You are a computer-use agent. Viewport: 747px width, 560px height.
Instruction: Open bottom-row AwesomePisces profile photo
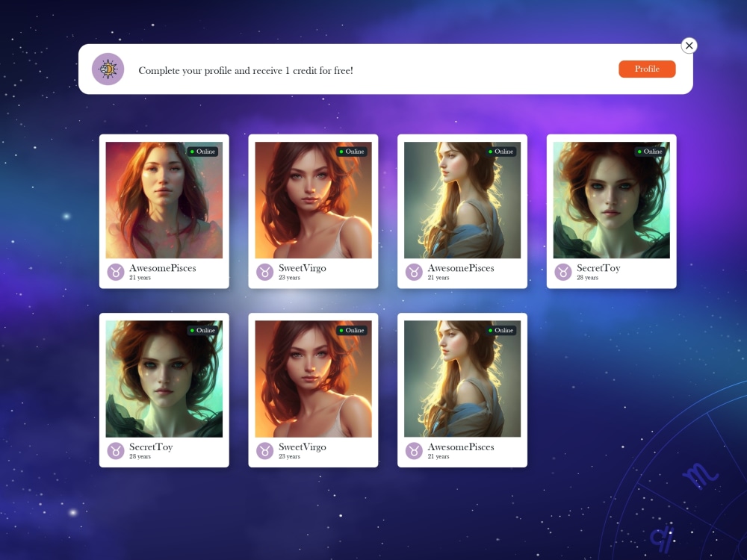pyautogui.click(x=462, y=379)
